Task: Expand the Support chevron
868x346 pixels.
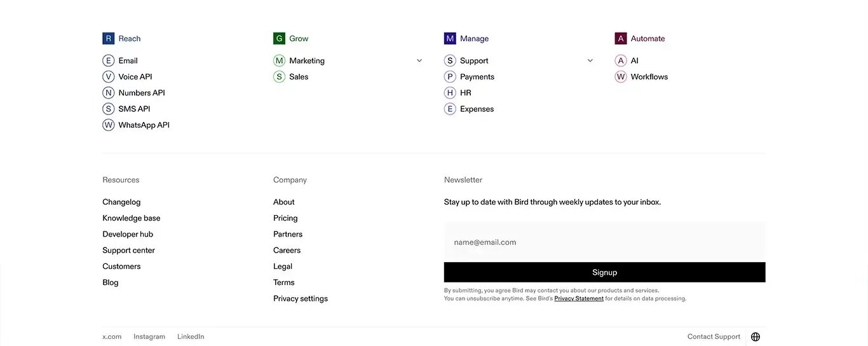Action: 590,61
